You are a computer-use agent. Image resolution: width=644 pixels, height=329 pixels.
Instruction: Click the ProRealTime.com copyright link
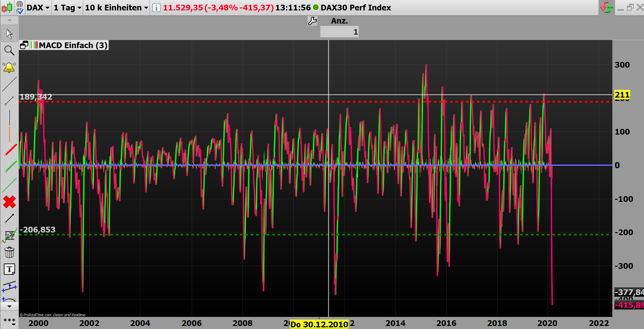(35, 315)
